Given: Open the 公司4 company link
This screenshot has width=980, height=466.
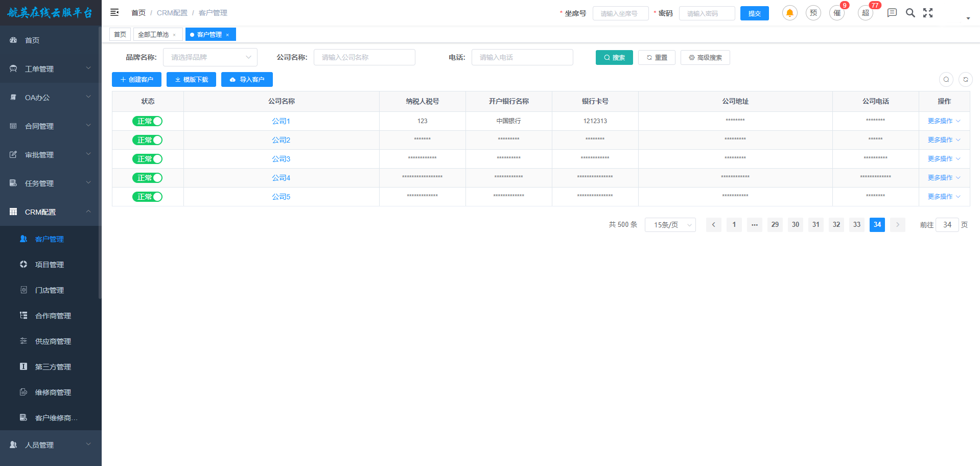Looking at the screenshot, I should pos(281,178).
